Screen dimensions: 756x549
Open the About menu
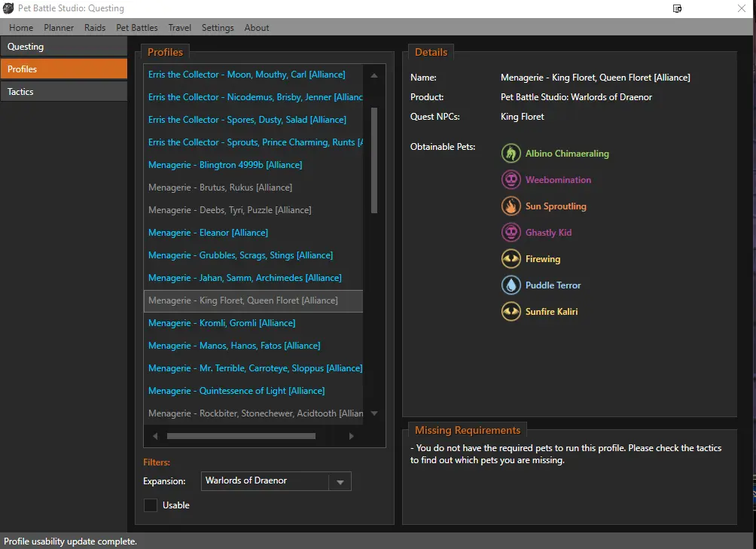pyautogui.click(x=257, y=27)
